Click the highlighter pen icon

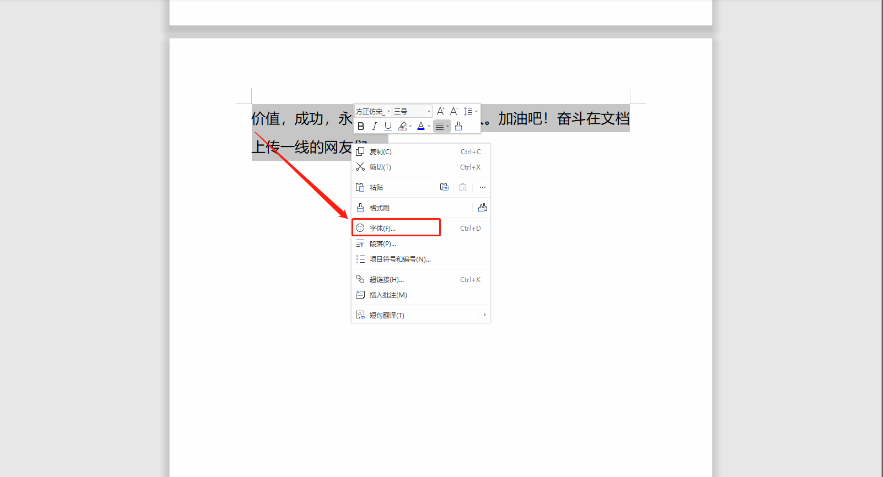pos(402,127)
